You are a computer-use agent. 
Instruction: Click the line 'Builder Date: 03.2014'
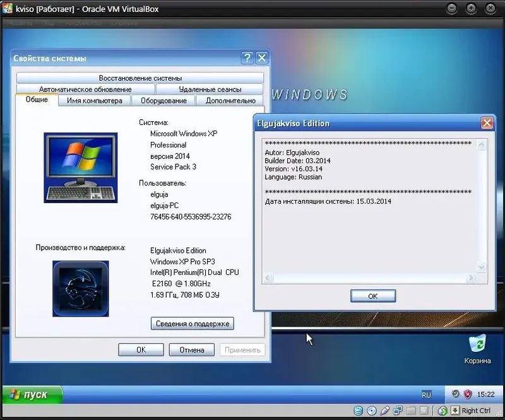click(297, 161)
